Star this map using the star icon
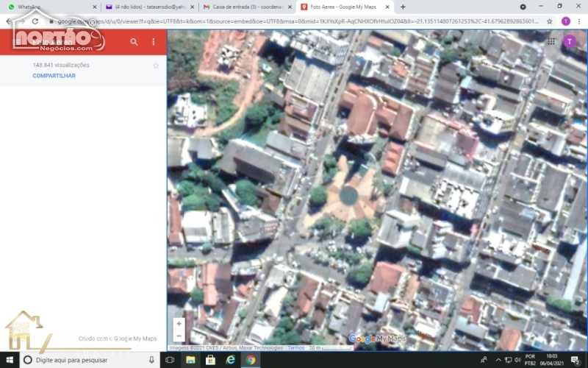Image resolution: width=588 pixels, height=368 pixels. [156, 66]
